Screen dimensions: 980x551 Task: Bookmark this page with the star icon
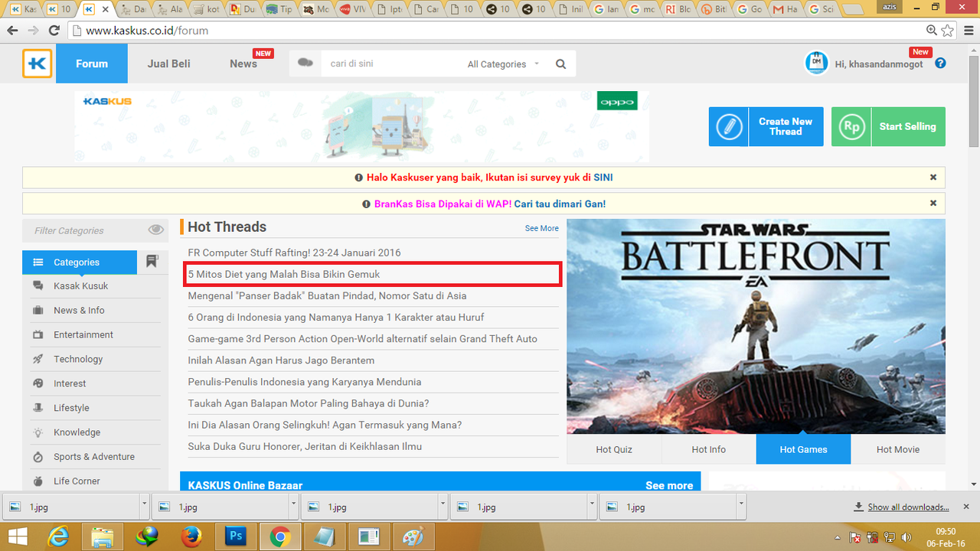click(x=948, y=31)
